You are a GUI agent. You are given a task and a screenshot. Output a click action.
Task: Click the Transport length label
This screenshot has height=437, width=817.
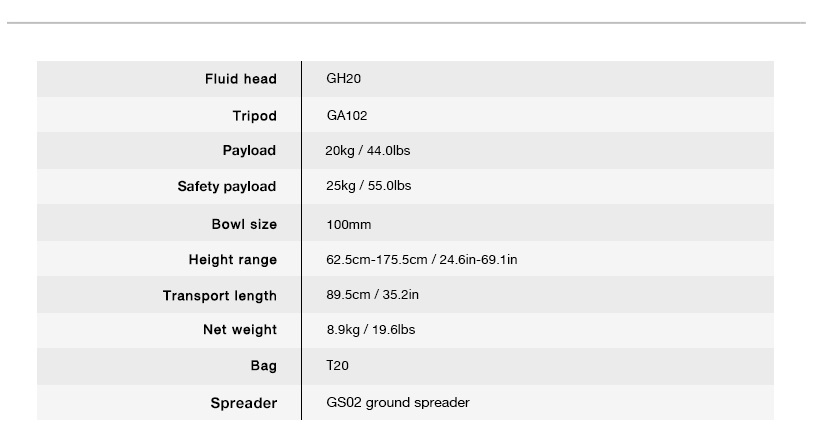[220, 296]
